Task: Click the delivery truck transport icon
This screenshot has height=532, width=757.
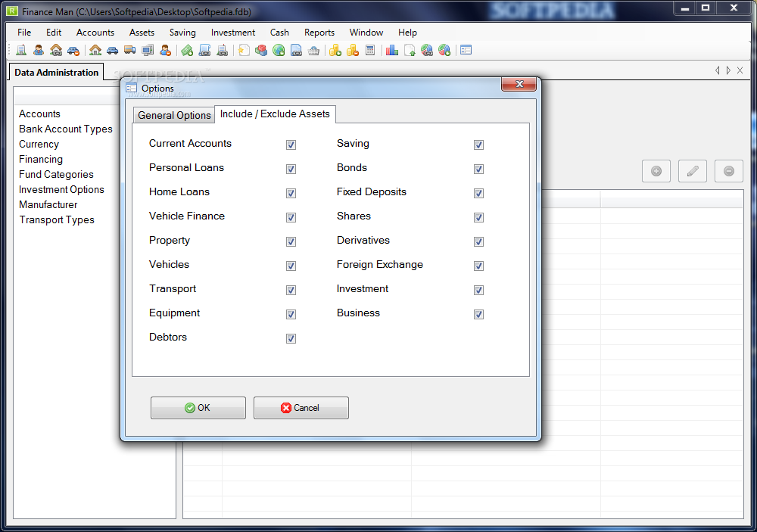Action: (130, 50)
